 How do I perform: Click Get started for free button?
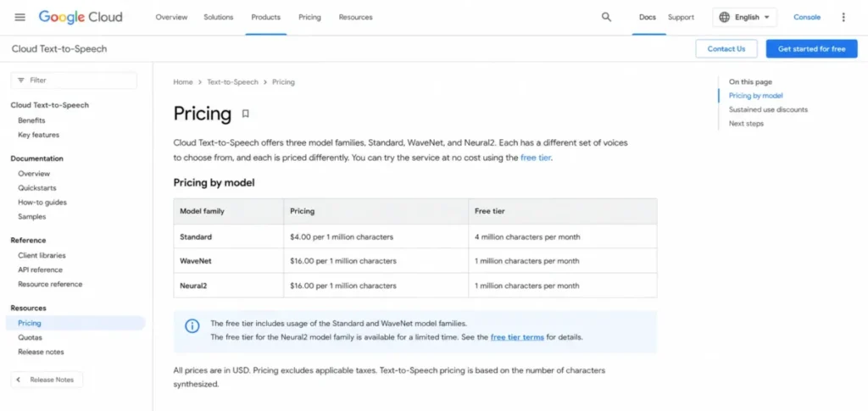(x=811, y=48)
